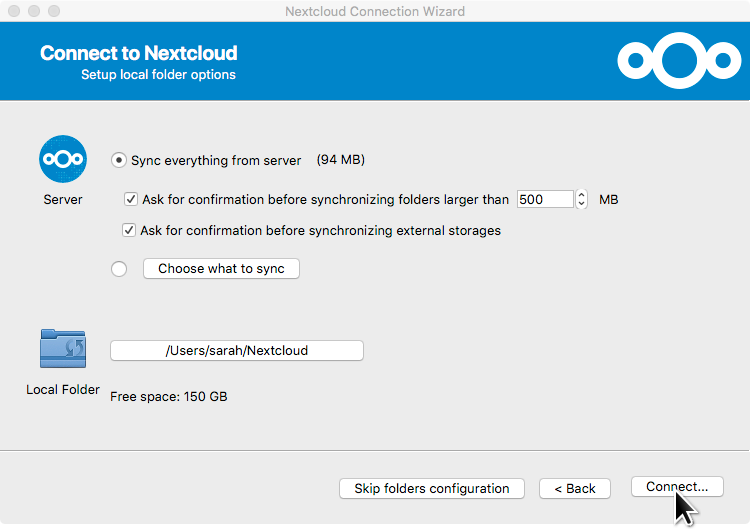
Task: Change the /Users/sarah/Nextcloud local folder path
Action: point(236,351)
